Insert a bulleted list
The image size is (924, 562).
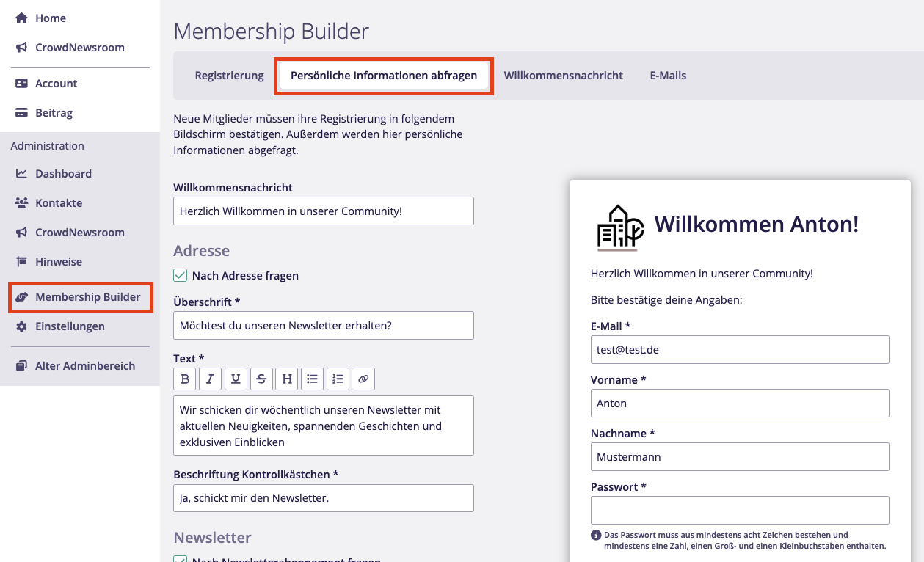point(313,379)
